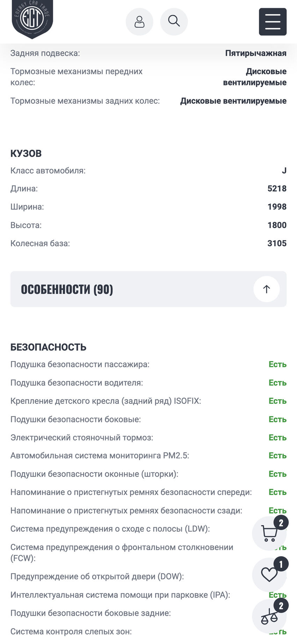Screen dimensions: 297x644
Task: Click the PM2.5 monitoring system row label
Action: (x=100, y=456)
